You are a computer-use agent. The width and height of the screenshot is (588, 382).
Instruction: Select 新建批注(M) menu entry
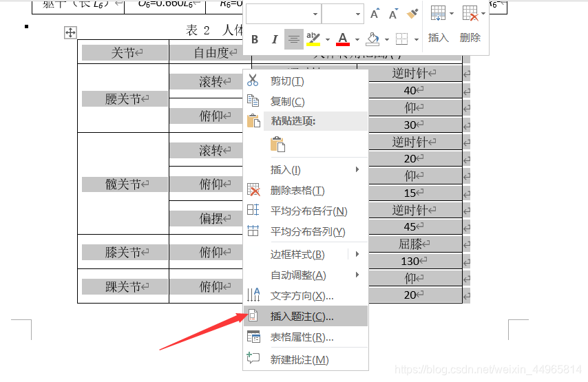pos(306,359)
